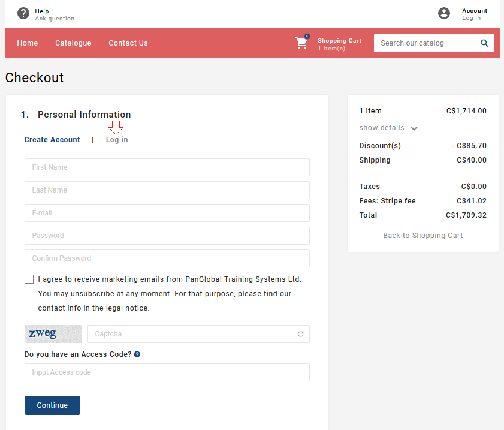This screenshot has height=430, width=504.
Task: Click the Taxes value C$0.00
Action: click(x=474, y=187)
